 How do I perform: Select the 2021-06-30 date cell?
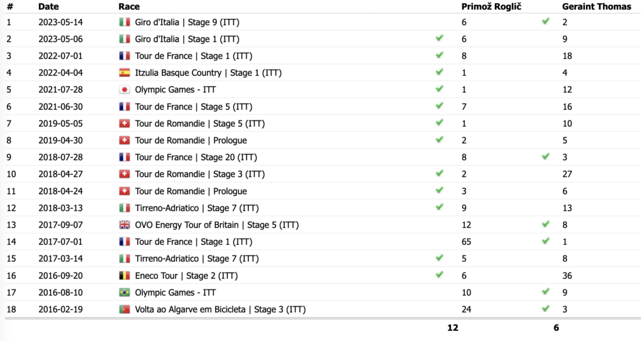click(x=60, y=107)
